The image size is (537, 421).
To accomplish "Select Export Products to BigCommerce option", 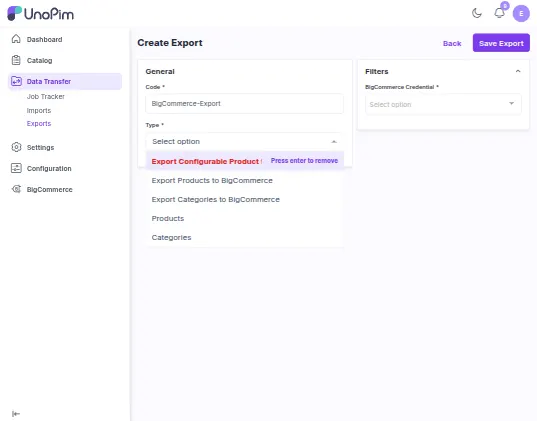I will (245, 181).
